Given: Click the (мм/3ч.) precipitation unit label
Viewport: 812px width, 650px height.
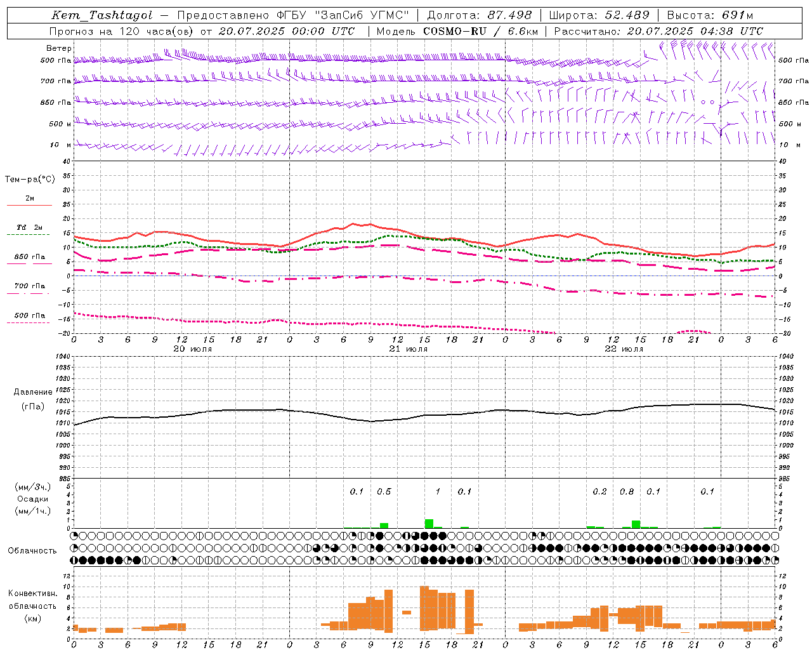Looking at the screenshot, I should click(32, 487).
